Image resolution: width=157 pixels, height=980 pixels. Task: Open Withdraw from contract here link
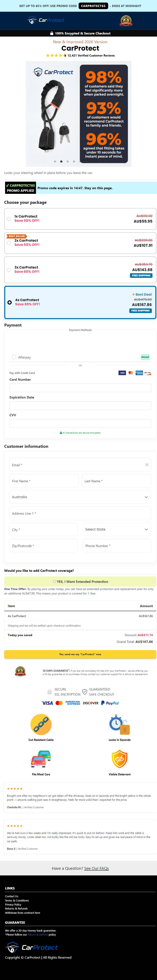(22, 913)
